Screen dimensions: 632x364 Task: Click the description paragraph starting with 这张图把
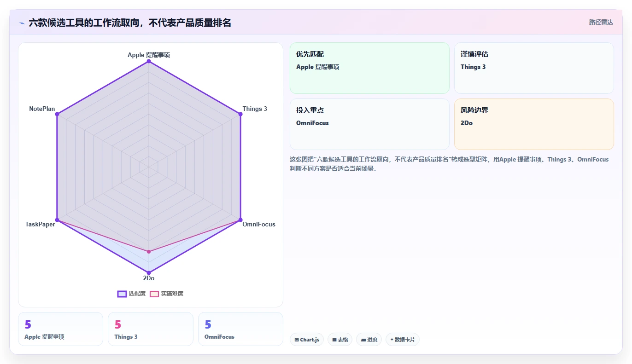(x=449, y=164)
